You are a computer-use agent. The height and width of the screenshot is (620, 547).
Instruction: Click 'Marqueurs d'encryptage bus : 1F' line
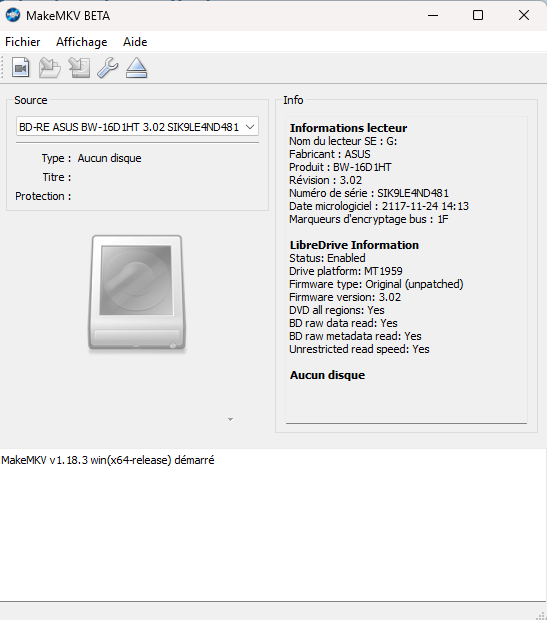pos(369,219)
